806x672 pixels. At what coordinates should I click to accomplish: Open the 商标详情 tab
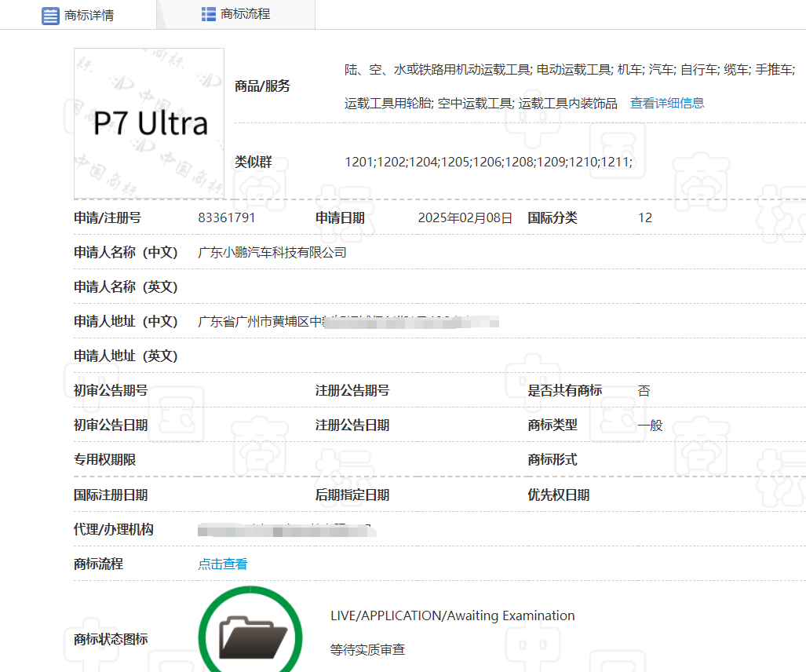(78, 15)
